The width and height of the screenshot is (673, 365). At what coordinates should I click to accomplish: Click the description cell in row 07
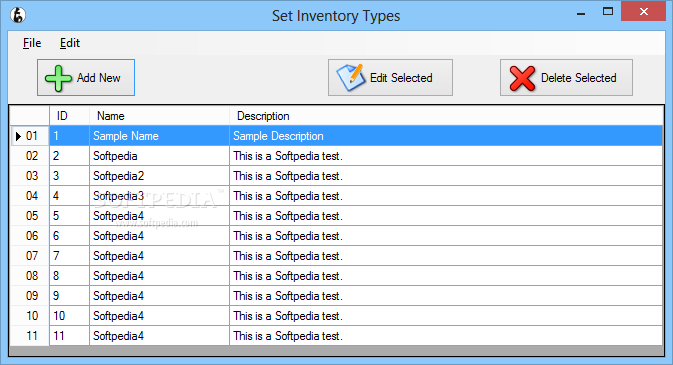pos(446,256)
